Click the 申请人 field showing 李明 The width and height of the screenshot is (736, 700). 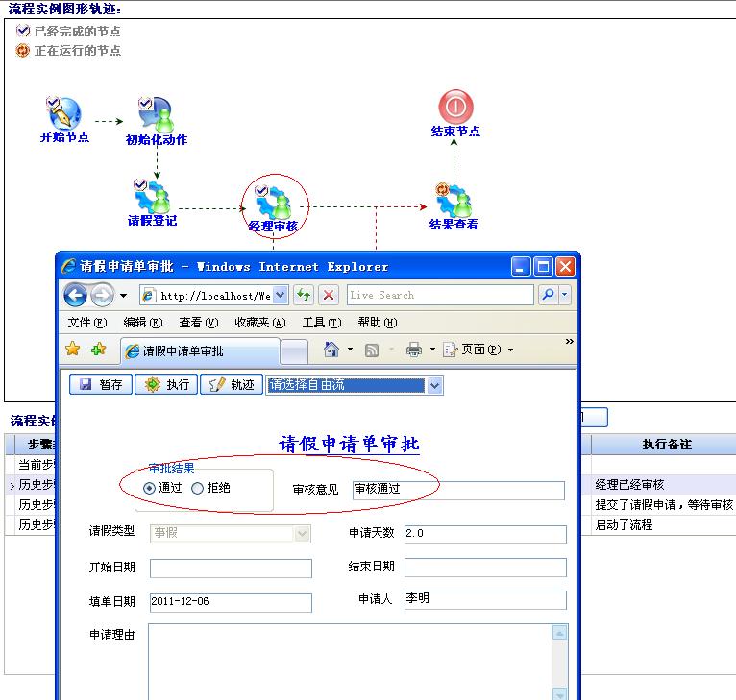tap(485, 599)
